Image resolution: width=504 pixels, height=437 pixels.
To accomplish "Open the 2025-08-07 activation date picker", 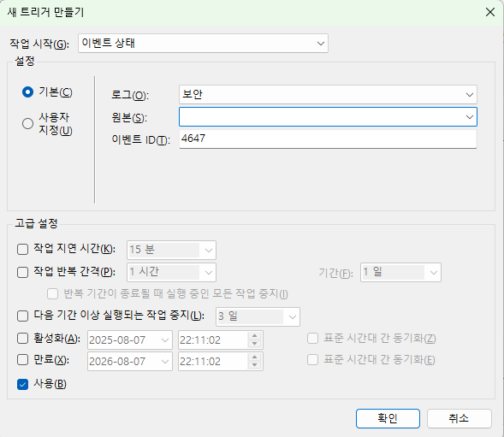I will point(130,340).
